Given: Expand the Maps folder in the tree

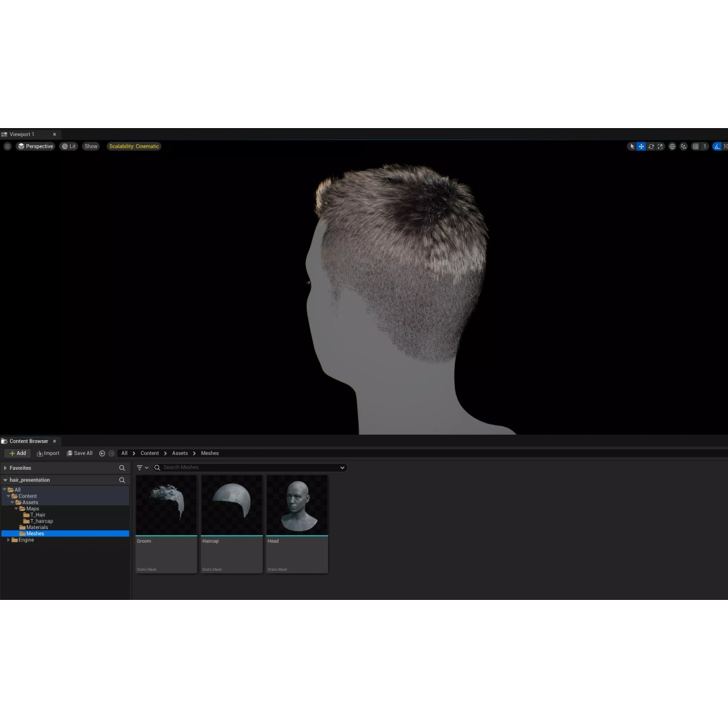Looking at the screenshot, I should click(x=18, y=508).
